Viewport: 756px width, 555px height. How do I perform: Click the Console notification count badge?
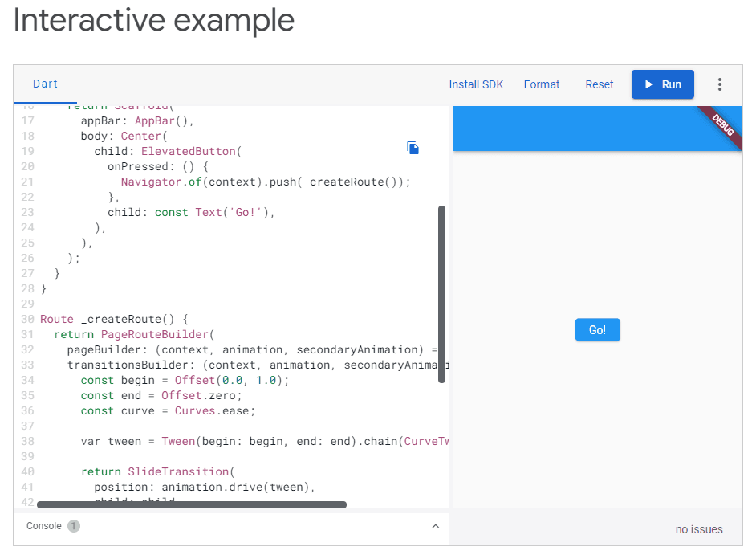[73, 526]
